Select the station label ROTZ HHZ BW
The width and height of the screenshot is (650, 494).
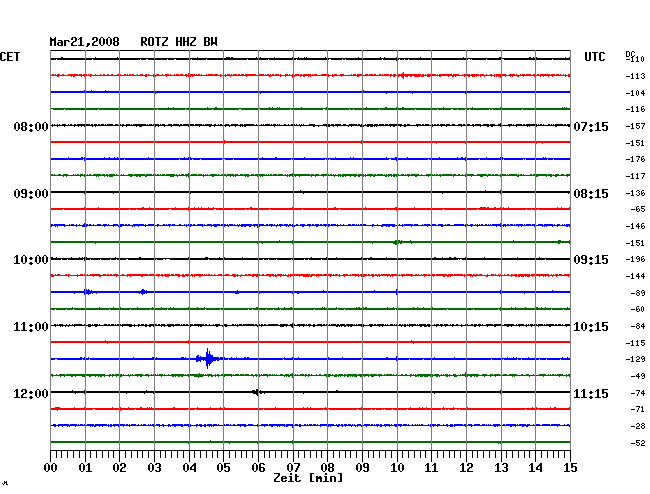pos(179,42)
